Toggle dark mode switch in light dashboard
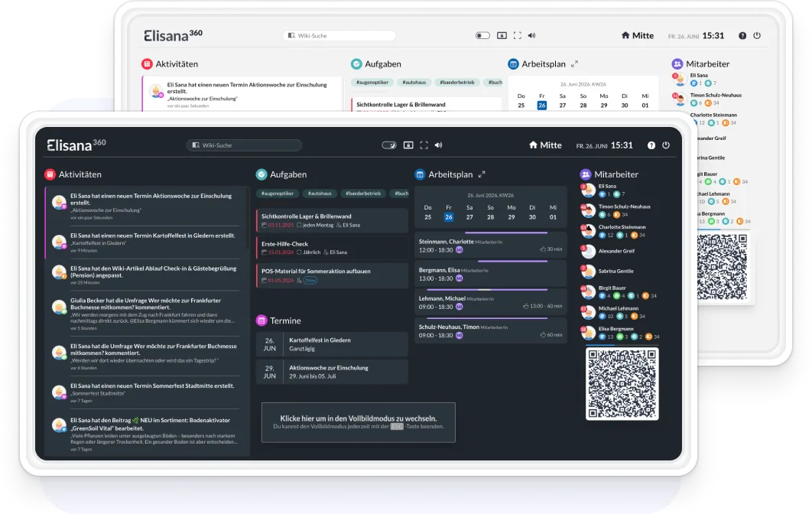 click(x=482, y=35)
